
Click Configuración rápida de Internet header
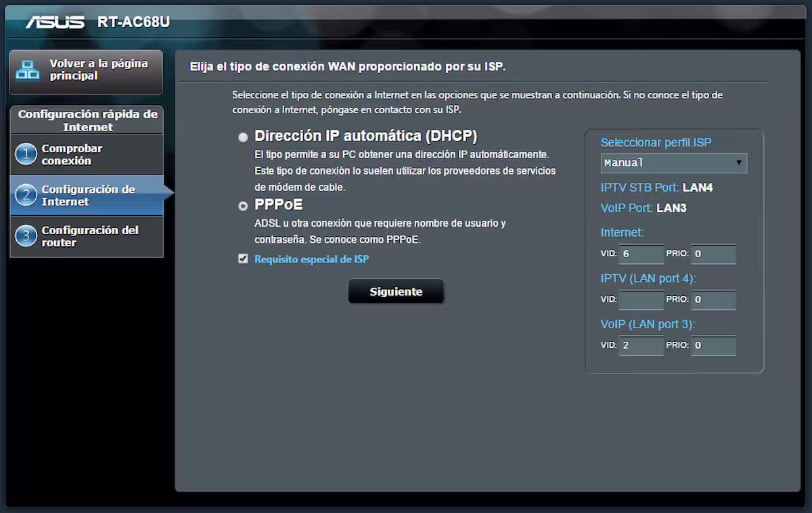click(x=87, y=120)
